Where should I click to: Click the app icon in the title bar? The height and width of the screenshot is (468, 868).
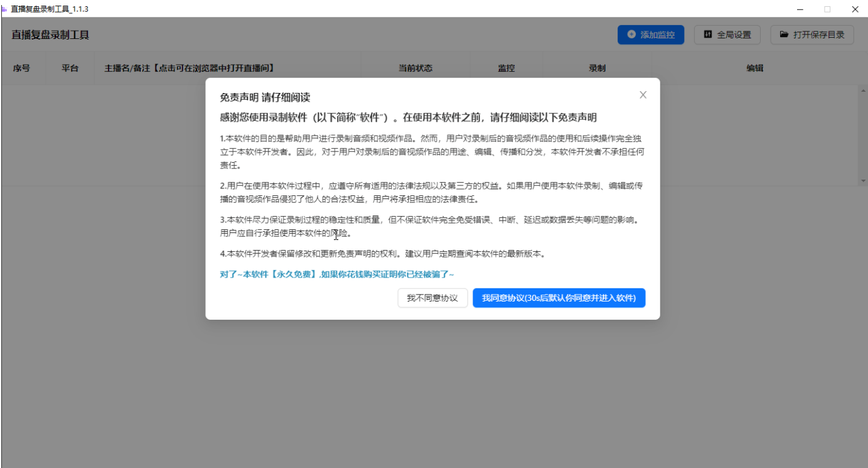[x=5, y=9]
